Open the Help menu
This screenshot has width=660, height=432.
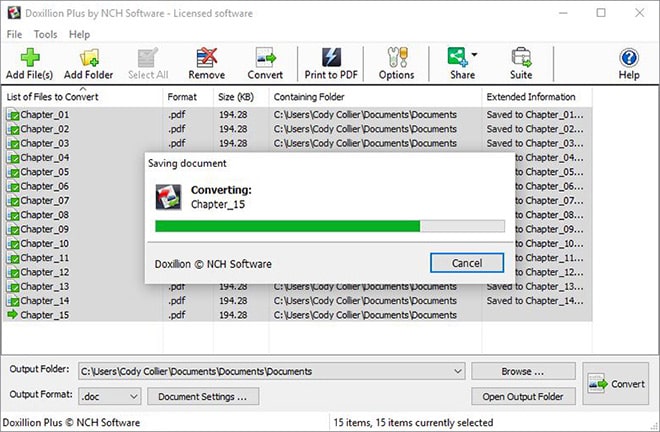[79, 34]
